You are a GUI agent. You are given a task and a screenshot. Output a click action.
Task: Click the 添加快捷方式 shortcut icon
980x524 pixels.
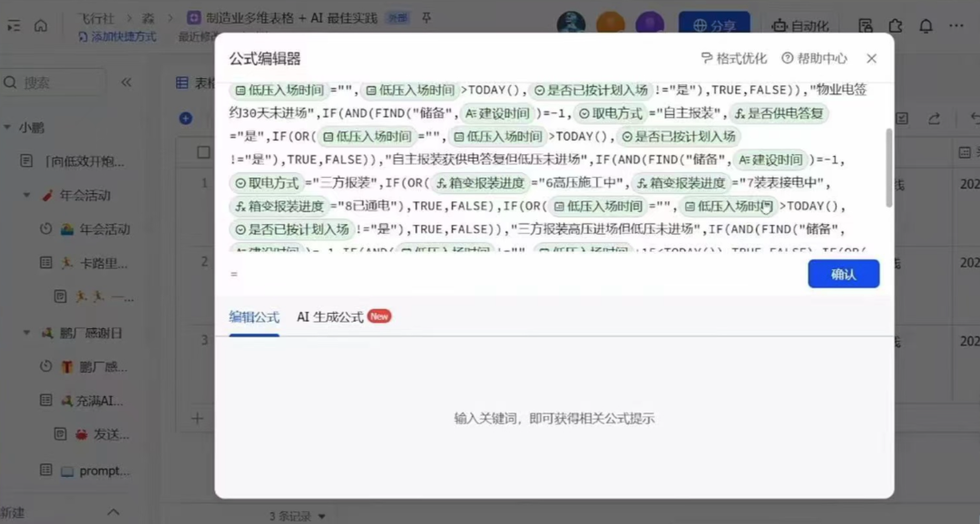click(x=83, y=34)
